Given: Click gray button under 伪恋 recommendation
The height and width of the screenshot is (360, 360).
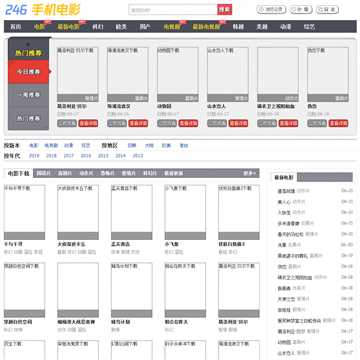Looking at the screenshot, I should click(x=317, y=123).
